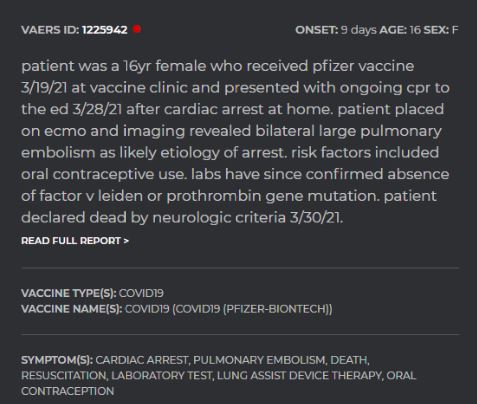Screen dimensions: 477x404
Task: Click the CARDIAC ARREST symptom
Action: point(142,360)
